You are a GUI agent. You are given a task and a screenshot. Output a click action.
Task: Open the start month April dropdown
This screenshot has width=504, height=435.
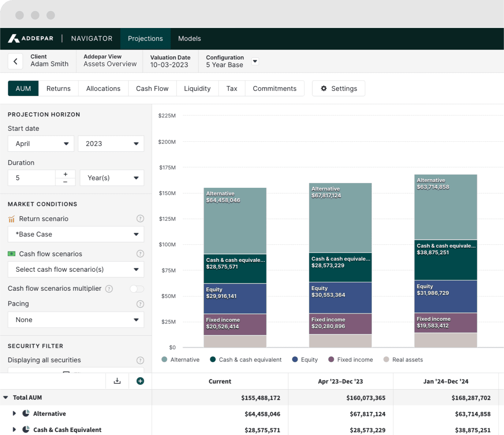pos(41,144)
